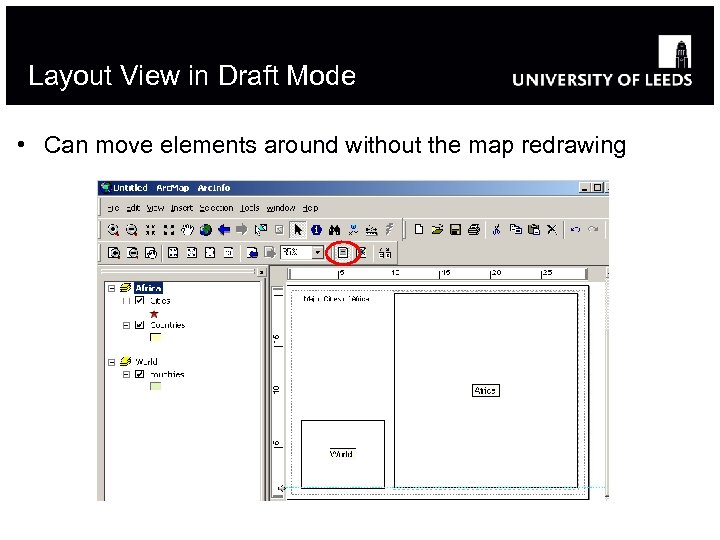Image resolution: width=720 pixels, height=540 pixels.
Task: Open the View menu
Action: [x=155, y=208]
